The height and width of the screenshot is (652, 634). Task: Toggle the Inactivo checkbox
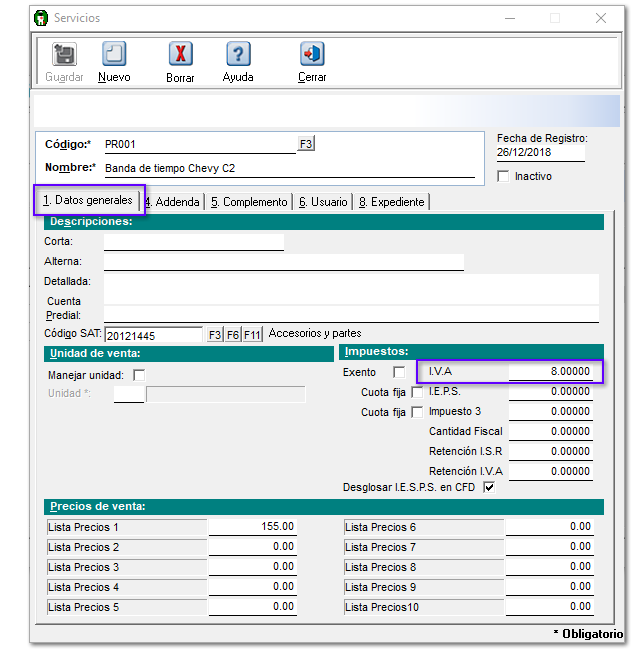point(503,177)
